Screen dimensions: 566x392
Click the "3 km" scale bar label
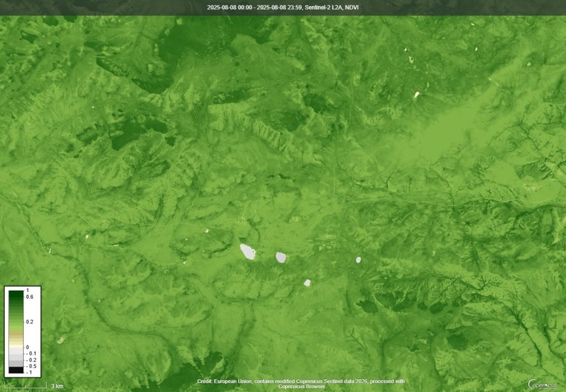tap(57, 386)
